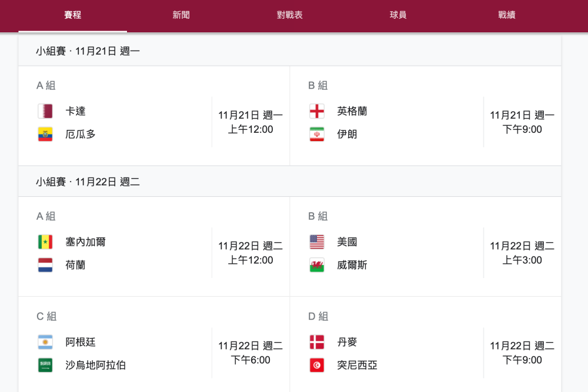The height and width of the screenshot is (392, 588).
Task: Open the 對戰表 tab
Action: pos(289,15)
